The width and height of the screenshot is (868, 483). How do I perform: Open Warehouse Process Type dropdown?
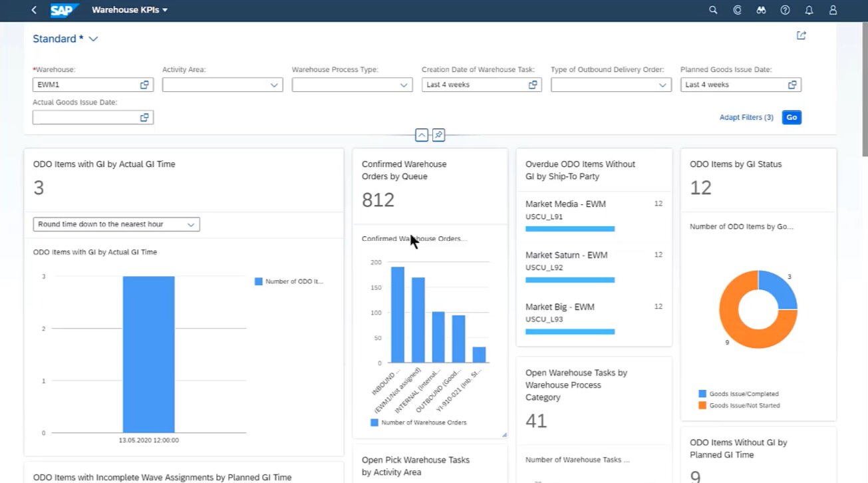point(404,85)
